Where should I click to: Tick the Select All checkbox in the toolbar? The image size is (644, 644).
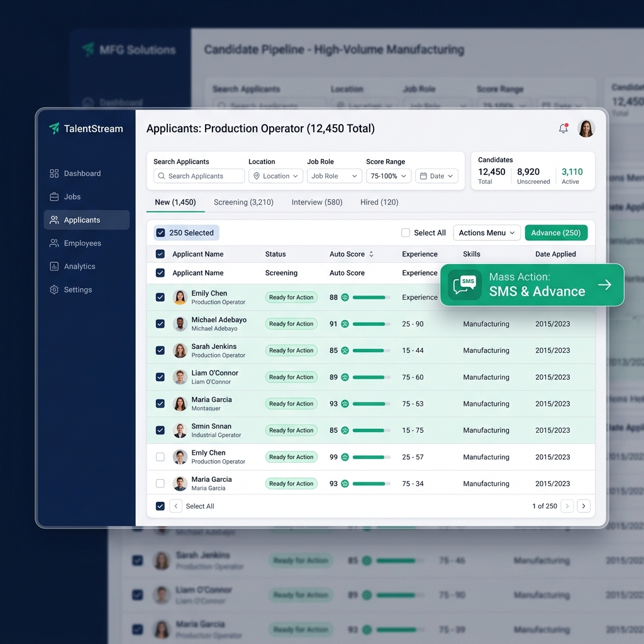[x=406, y=233]
